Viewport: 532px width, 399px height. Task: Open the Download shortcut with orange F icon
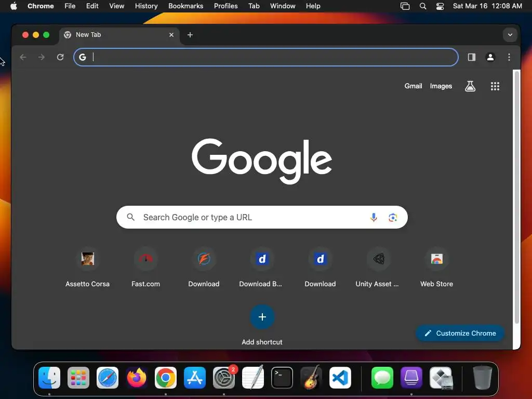(x=204, y=268)
